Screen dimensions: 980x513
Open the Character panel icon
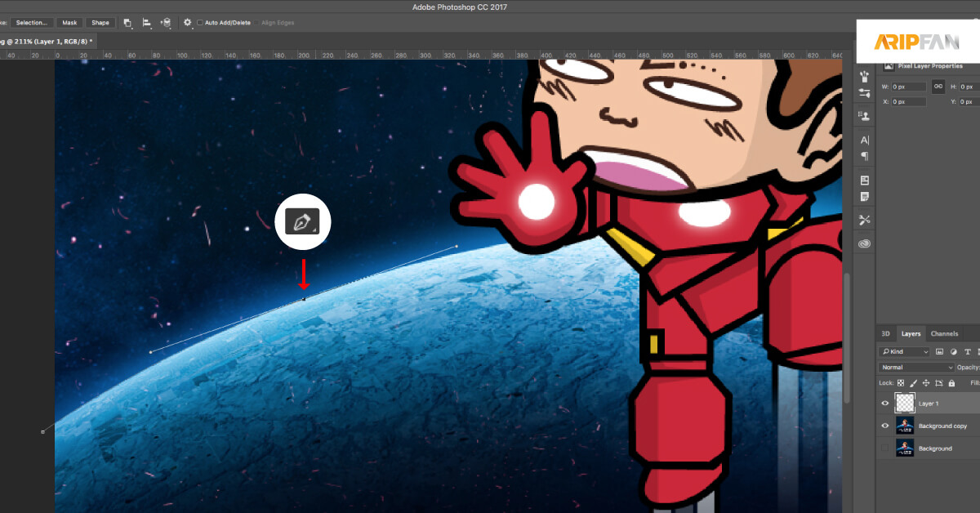pos(865,141)
